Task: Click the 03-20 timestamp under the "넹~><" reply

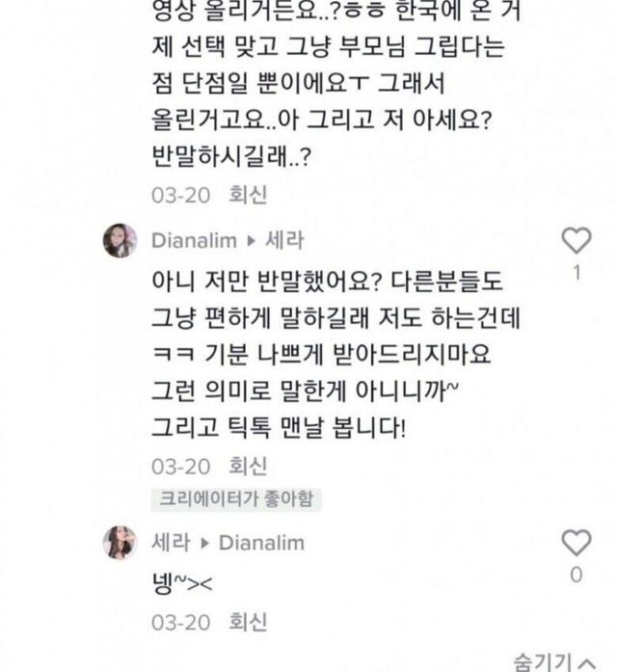Action: [180, 622]
